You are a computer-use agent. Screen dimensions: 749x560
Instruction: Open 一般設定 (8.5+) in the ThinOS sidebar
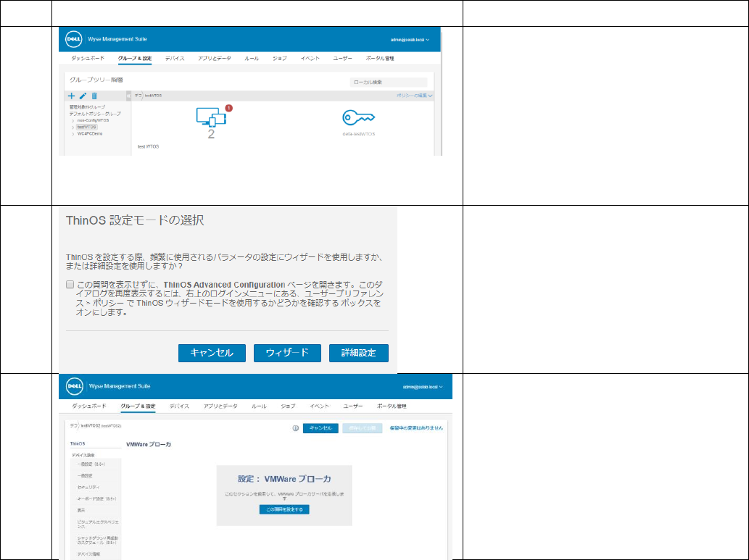[x=91, y=464]
